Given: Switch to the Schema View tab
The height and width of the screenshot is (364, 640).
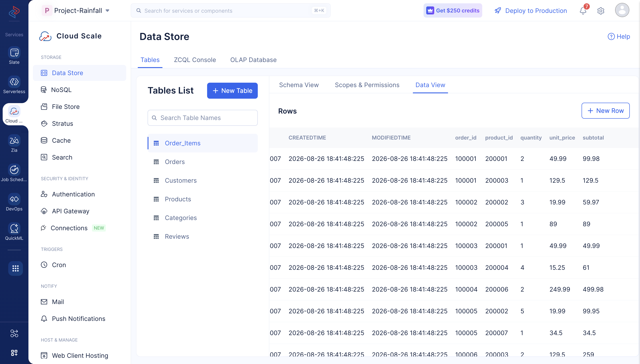Looking at the screenshot, I should [299, 85].
